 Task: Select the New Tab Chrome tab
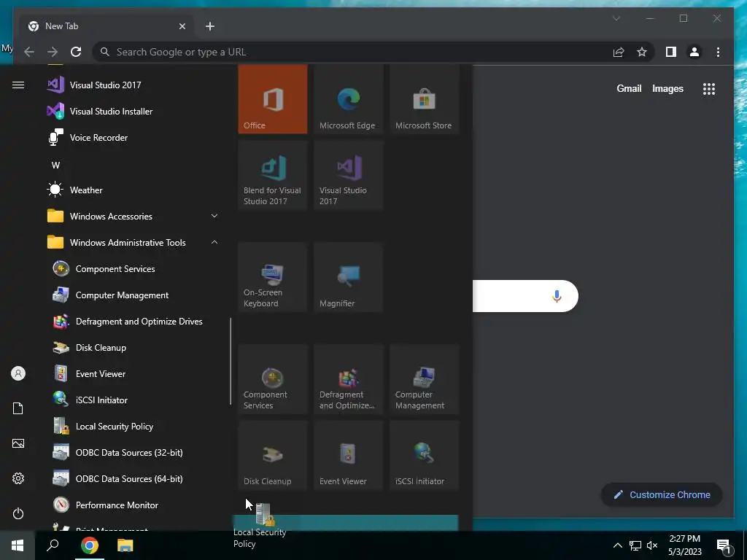105,26
